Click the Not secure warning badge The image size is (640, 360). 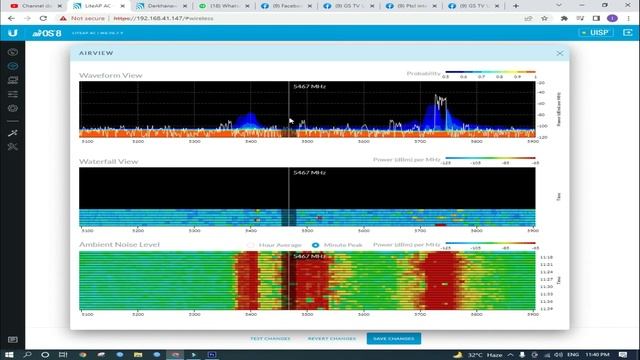click(82, 18)
